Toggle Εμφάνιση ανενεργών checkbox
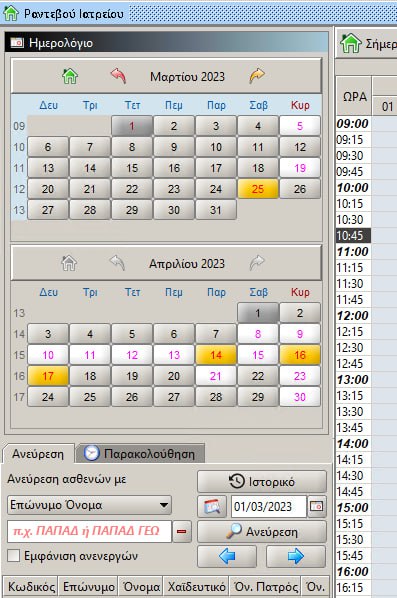This screenshot has width=397, height=598. (x=14, y=555)
